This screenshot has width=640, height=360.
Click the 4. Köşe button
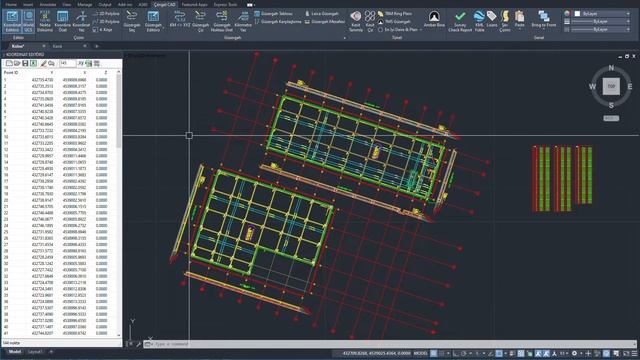pyautogui.click(x=102, y=30)
